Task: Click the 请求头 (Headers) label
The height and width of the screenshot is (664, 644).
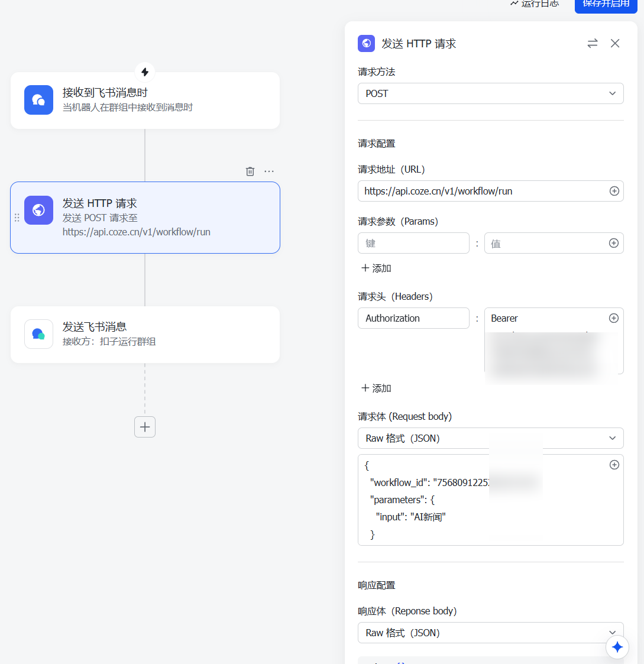Action: (395, 296)
